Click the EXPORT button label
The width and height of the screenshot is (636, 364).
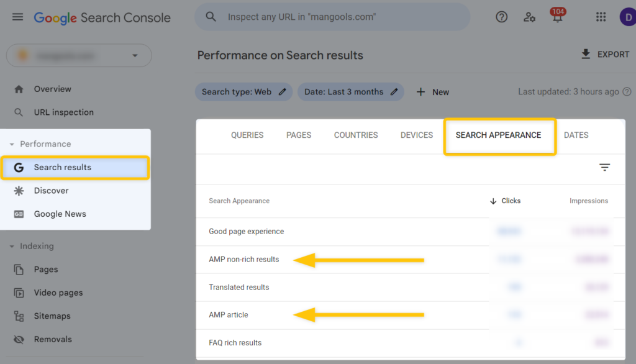(x=613, y=55)
